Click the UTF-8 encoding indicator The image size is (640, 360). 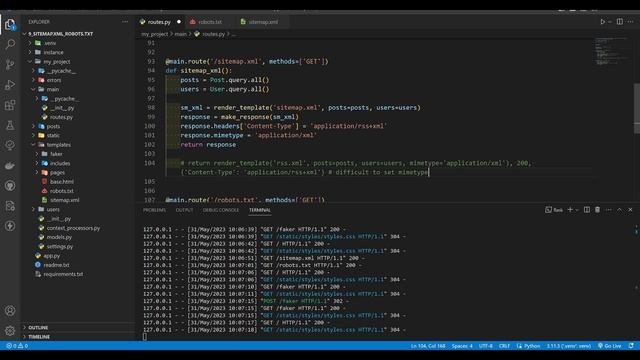[486, 346]
